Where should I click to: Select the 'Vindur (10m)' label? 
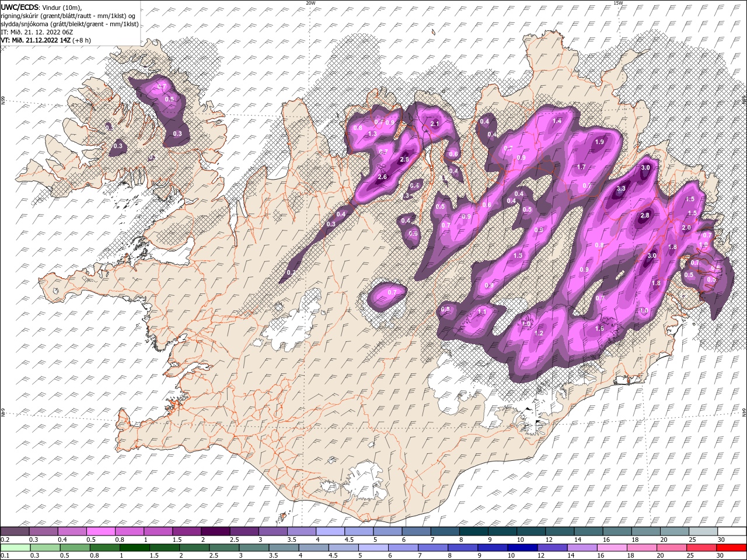click(63, 7)
